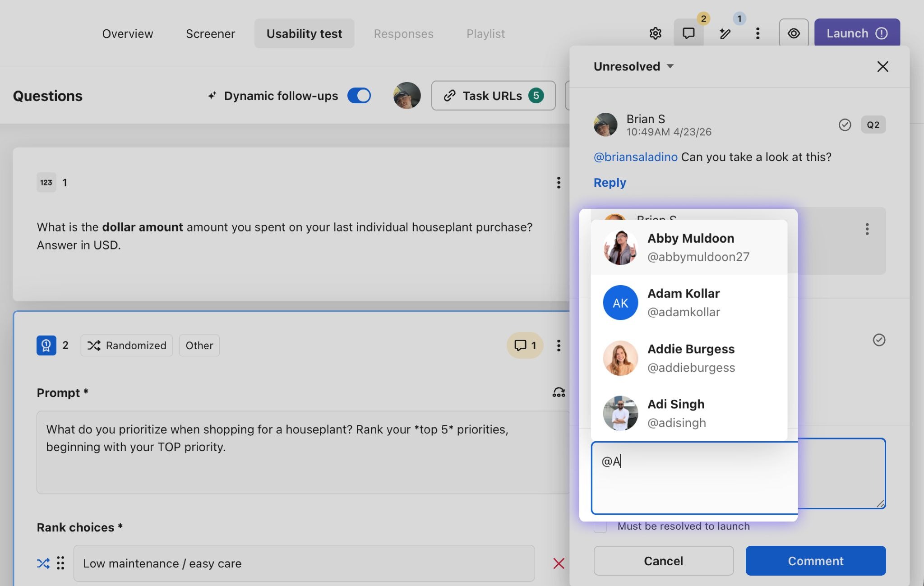The width and height of the screenshot is (924, 586).
Task: Resolve Brian S comment checkmark
Action: (x=845, y=125)
